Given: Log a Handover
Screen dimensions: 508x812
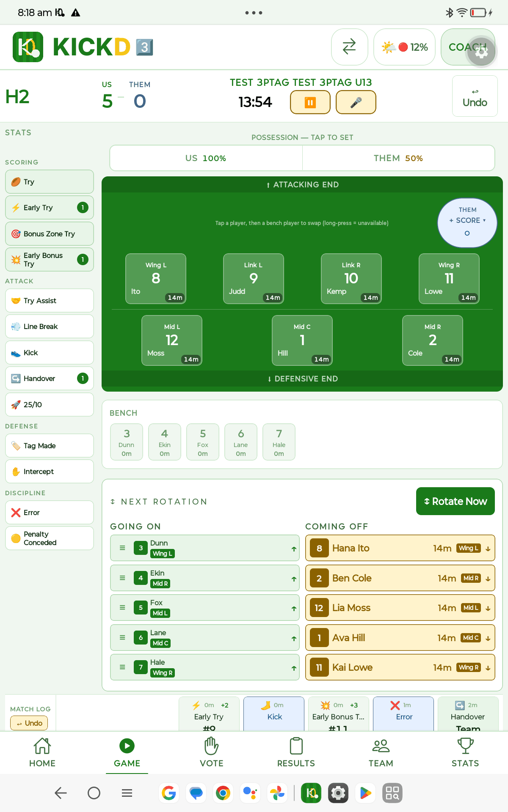Looking at the screenshot, I should 50,379.
